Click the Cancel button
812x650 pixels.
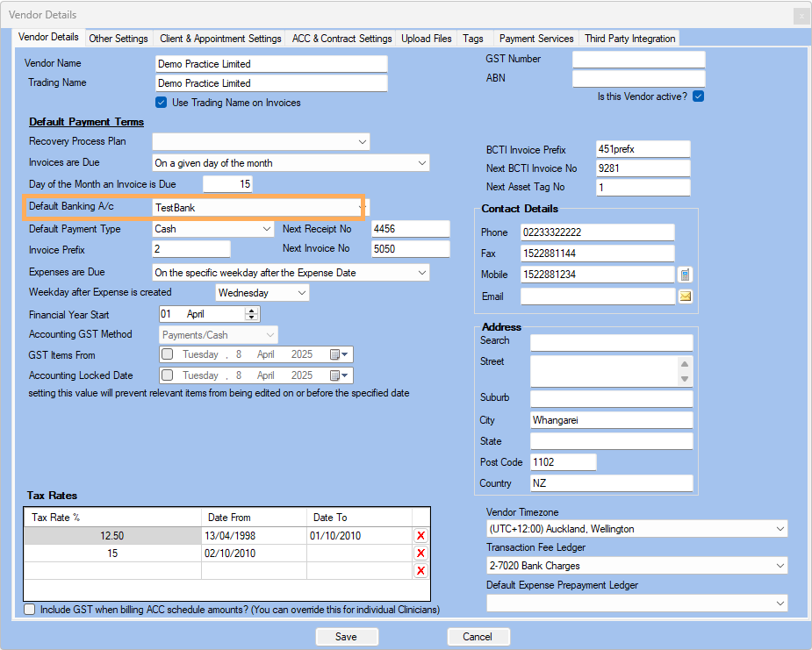pos(478,637)
